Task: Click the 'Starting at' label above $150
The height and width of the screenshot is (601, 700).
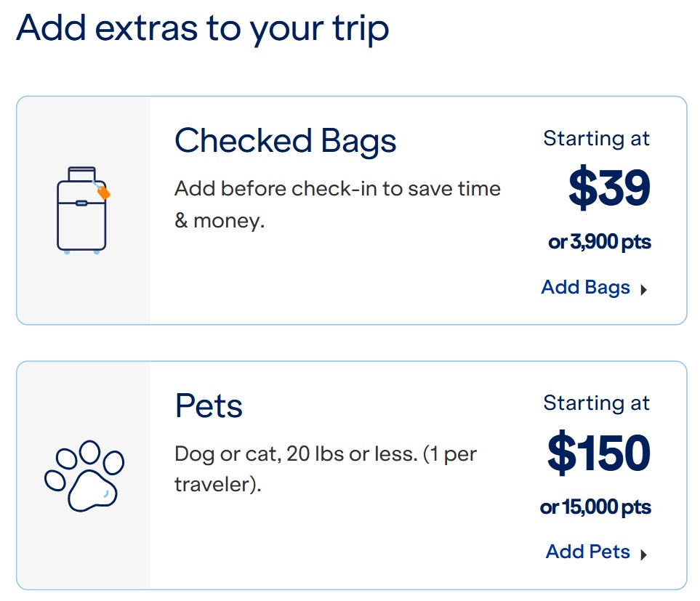Action: tap(597, 403)
